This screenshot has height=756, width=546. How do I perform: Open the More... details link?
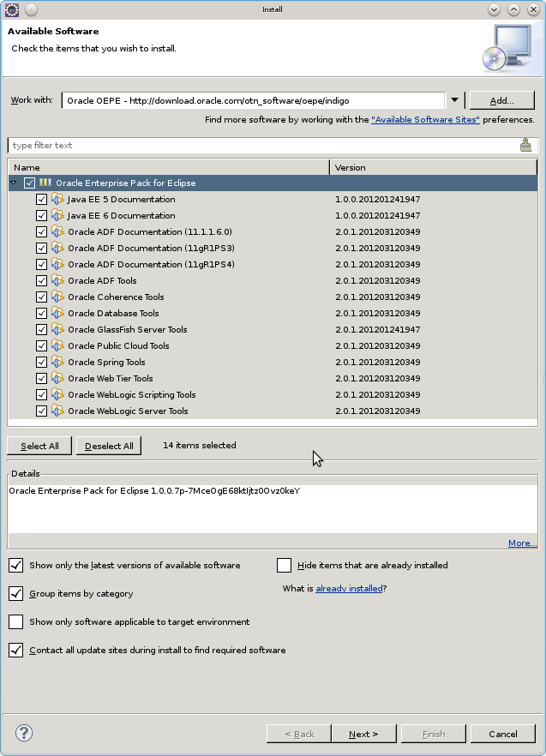[522, 543]
